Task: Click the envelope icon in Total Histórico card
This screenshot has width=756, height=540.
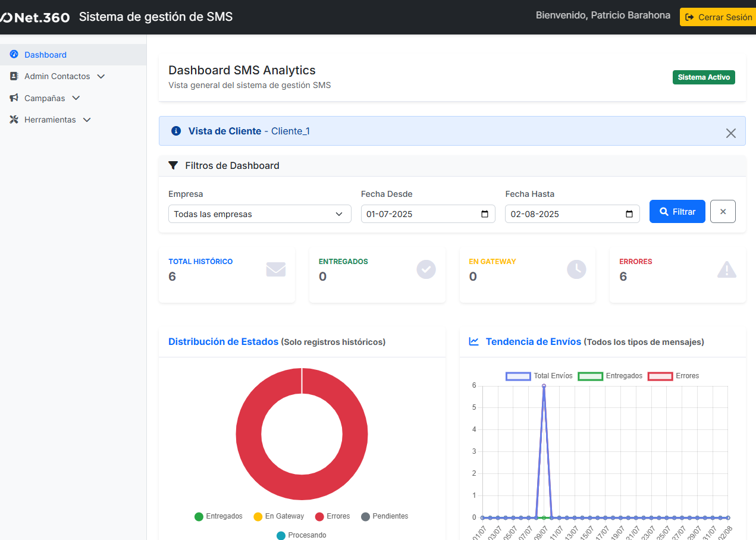Action: coord(275,269)
